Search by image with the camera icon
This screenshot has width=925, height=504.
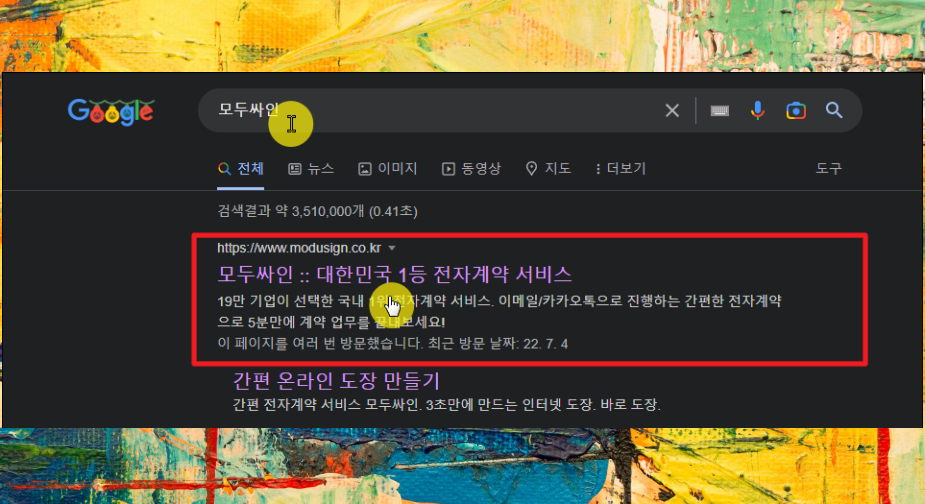pyautogui.click(x=796, y=110)
